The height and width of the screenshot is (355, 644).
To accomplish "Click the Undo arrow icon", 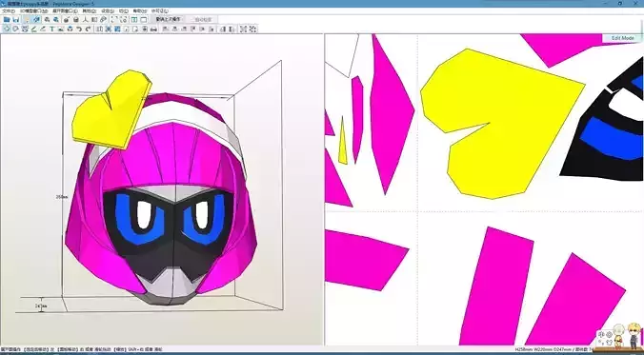I will 79,29.
